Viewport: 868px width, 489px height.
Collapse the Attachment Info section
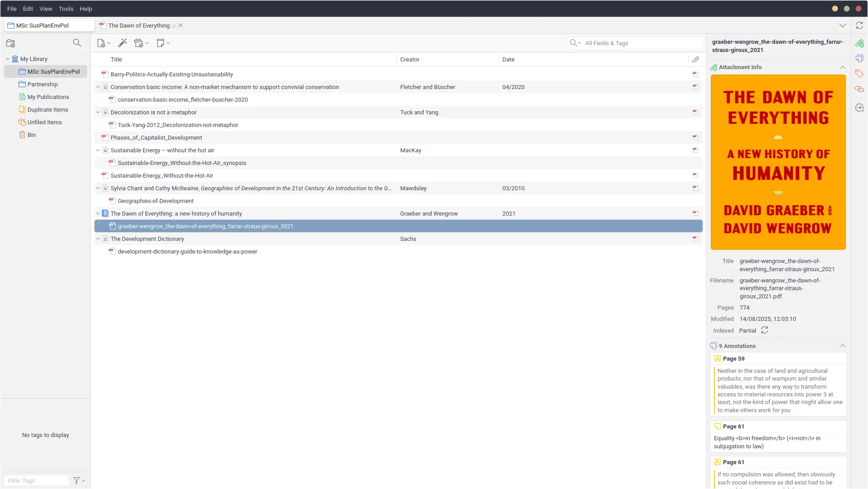843,67
